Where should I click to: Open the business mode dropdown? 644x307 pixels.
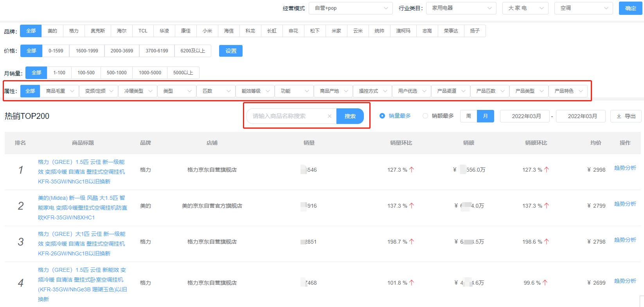pos(351,8)
